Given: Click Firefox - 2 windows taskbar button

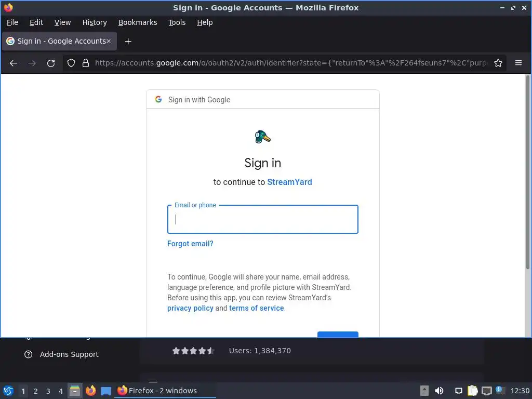Looking at the screenshot, I should click(x=165, y=391).
